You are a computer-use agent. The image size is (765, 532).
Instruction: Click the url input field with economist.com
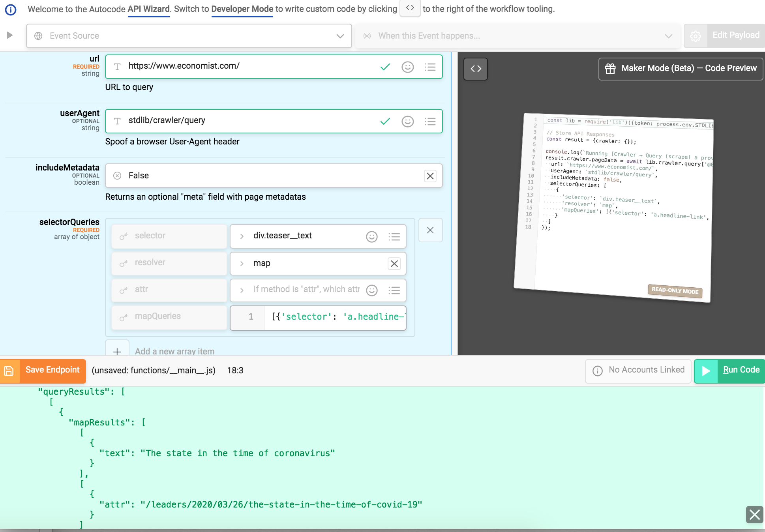(x=274, y=67)
